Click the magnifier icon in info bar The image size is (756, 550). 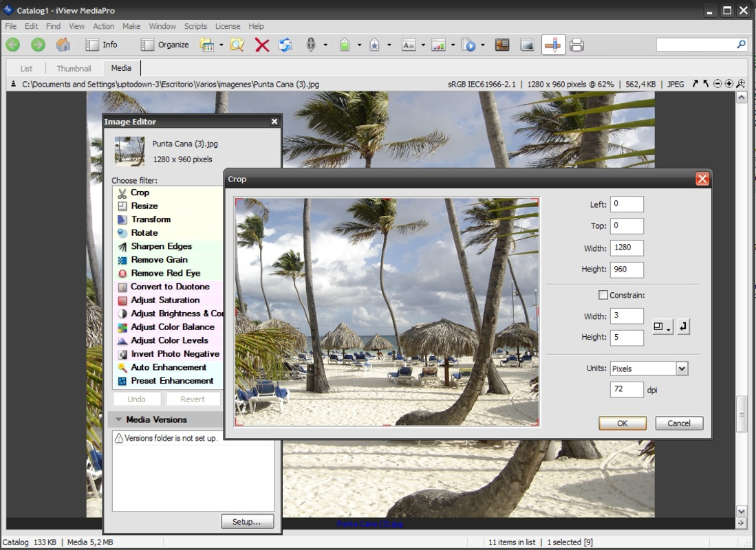pyautogui.click(x=740, y=84)
